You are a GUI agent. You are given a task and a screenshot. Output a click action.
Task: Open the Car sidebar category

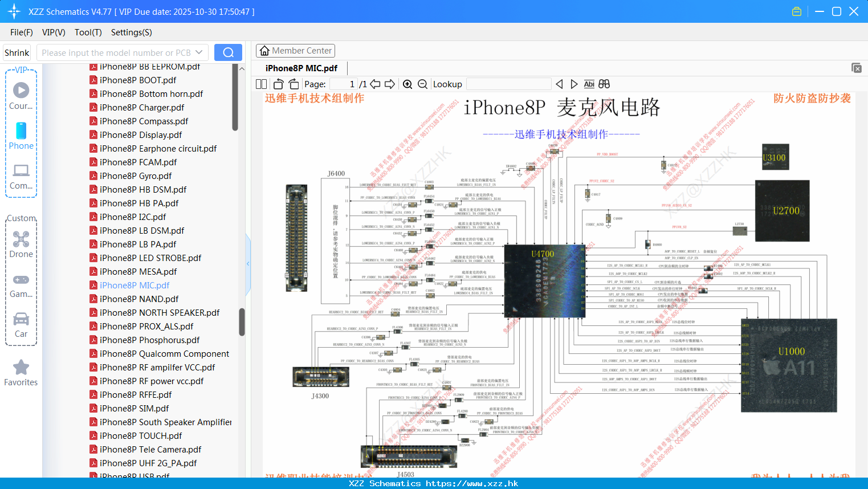(21, 325)
